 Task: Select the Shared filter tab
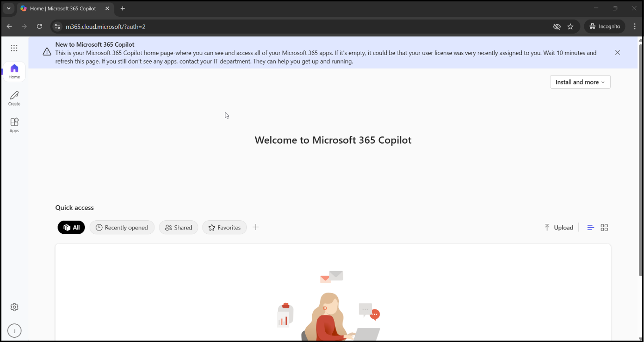[179, 228]
